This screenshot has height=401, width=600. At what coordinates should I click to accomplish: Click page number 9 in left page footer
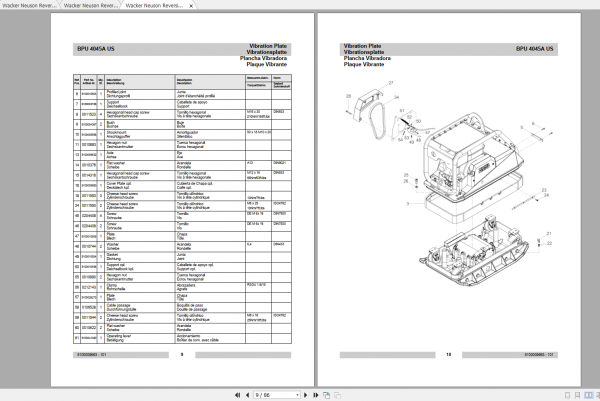click(182, 355)
